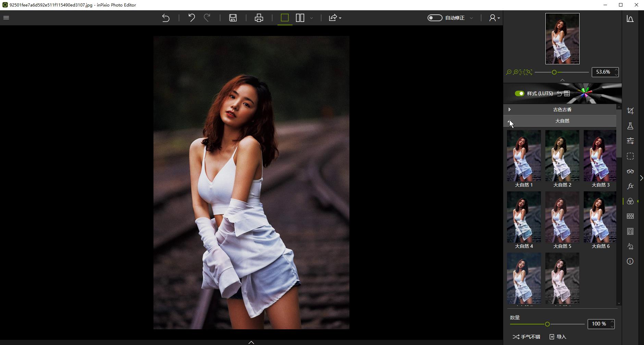The width and height of the screenshot is (644, 345).
Task: Open the user account menu
Action: click(x=494, y=18)
